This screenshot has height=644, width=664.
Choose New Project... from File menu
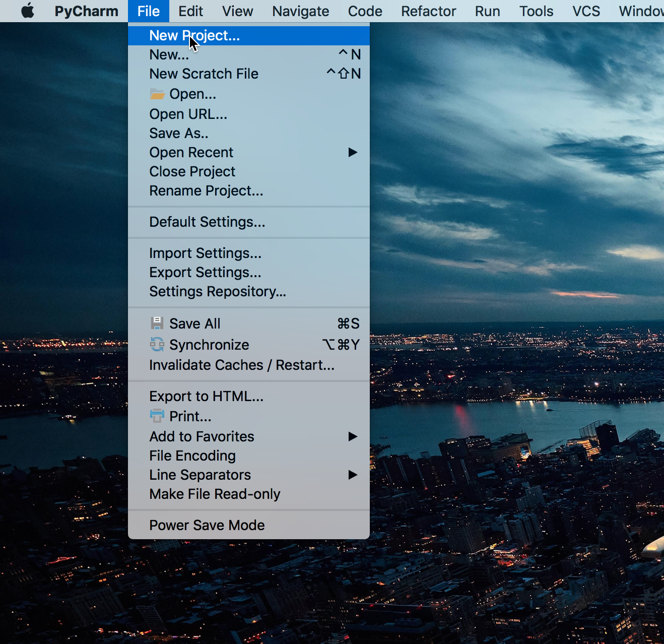click(249, 36)
